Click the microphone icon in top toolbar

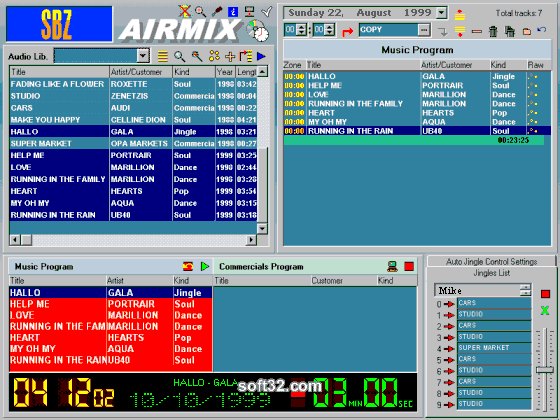(217, 11)
